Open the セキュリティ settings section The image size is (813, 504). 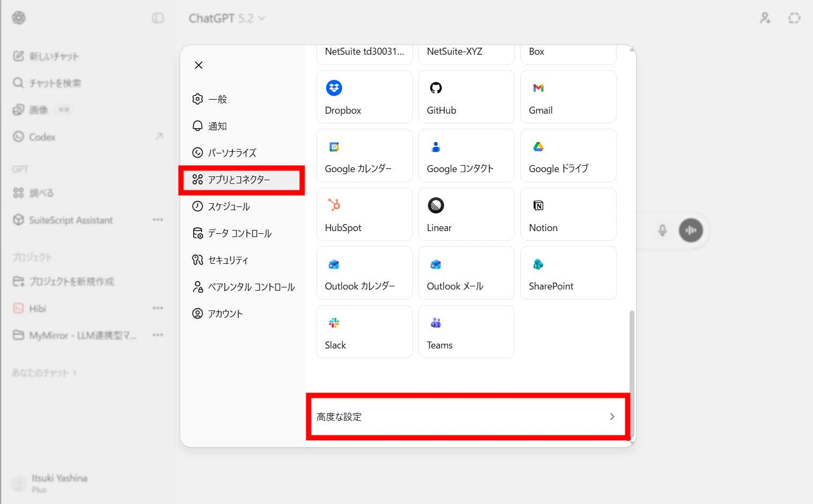(x=242, y=260)
